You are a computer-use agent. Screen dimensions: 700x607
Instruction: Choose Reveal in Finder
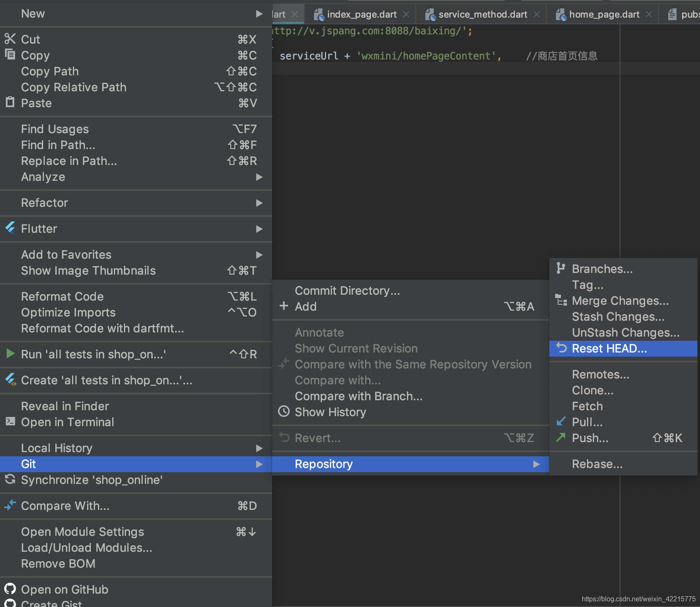136,406
